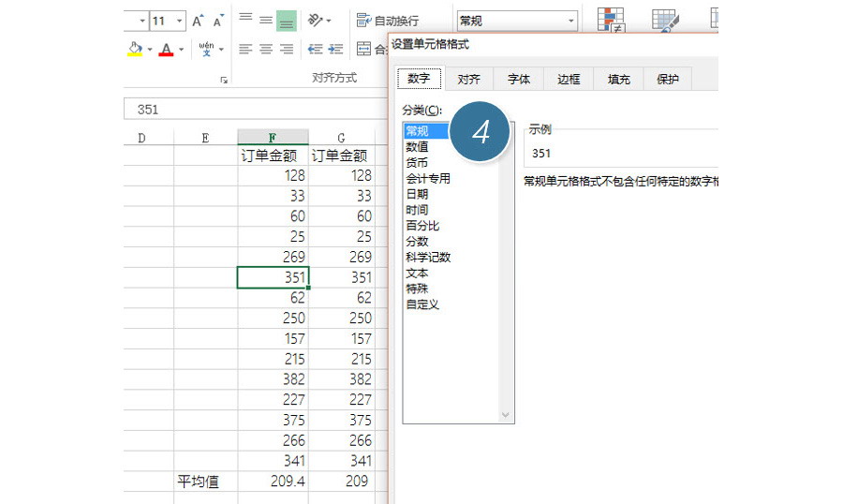Screen dimensions: 843x504
Task: Expand the font color dropdown arrow
Action: point(181,50)
